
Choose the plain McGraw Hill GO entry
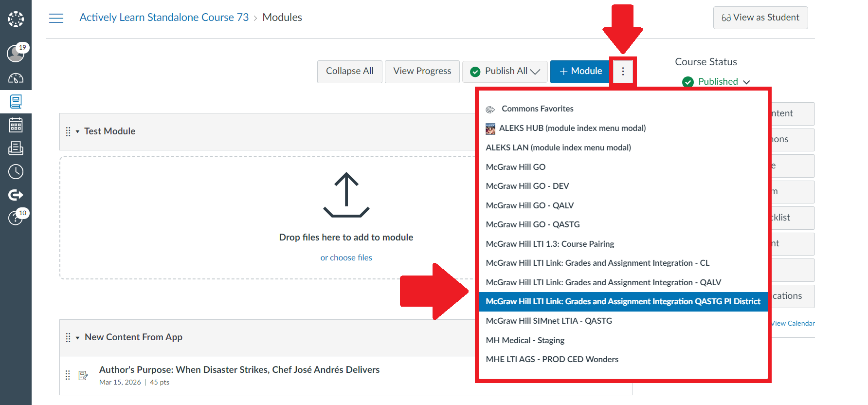coord(623,167)
